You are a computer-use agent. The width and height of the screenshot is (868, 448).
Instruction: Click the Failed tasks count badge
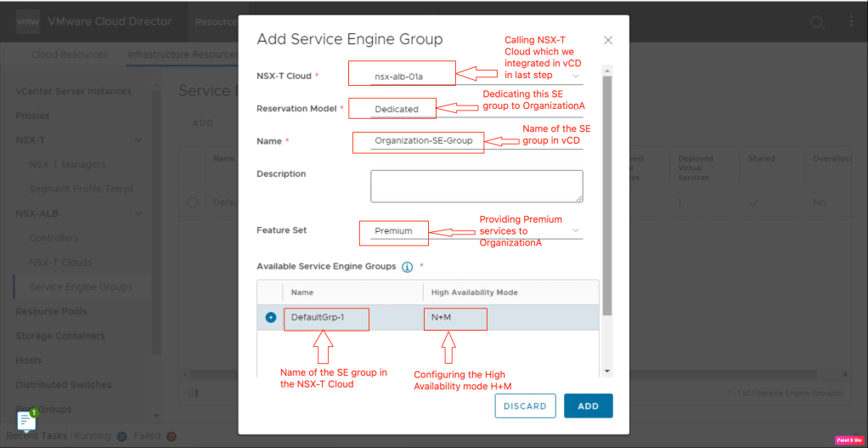coord(172,436)
